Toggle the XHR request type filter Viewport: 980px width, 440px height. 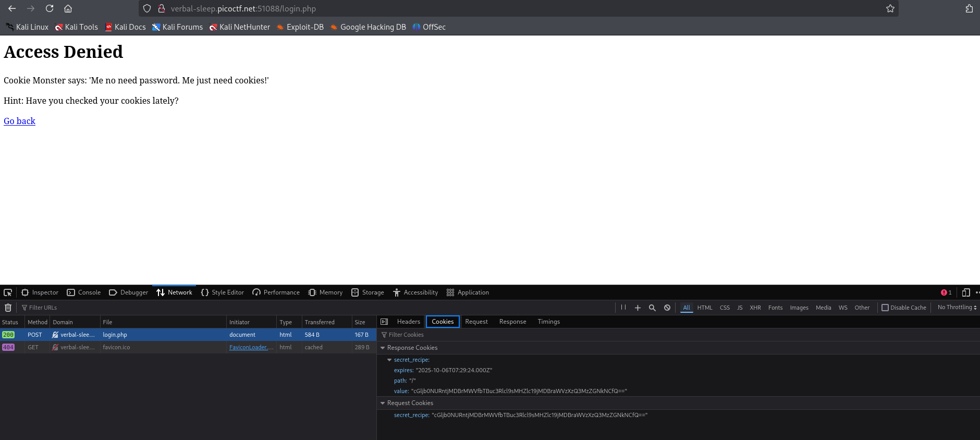point(755,308)
